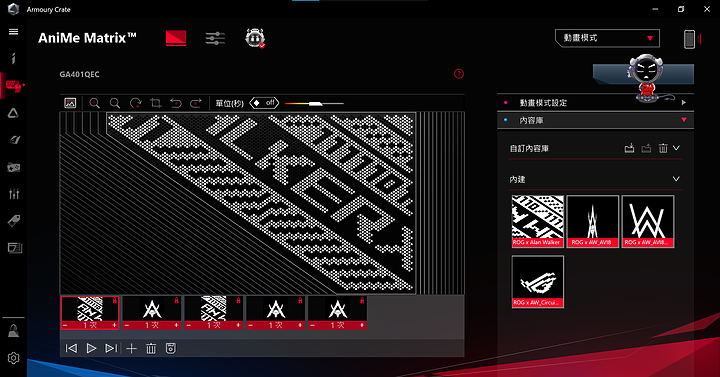Select the ROG x AW_AVI8 tower thumbnail

click(593, 221)
